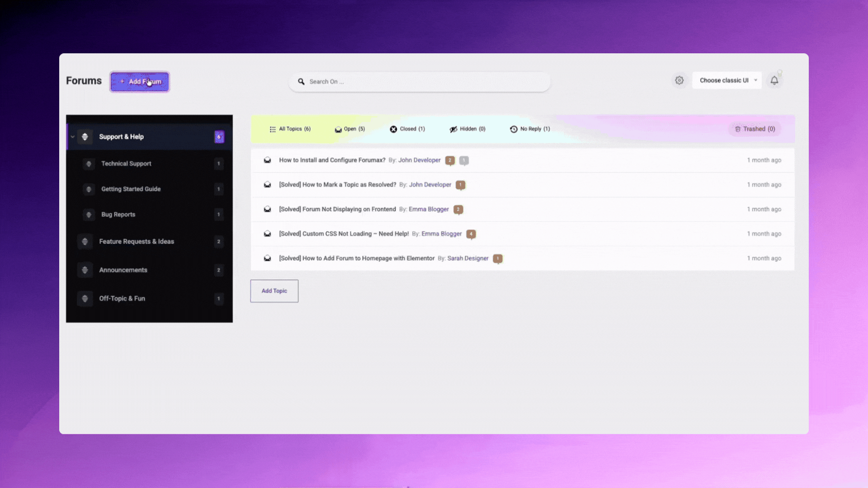Click the Add Forum button
This screenshot has height=488, width=868.
140,82
